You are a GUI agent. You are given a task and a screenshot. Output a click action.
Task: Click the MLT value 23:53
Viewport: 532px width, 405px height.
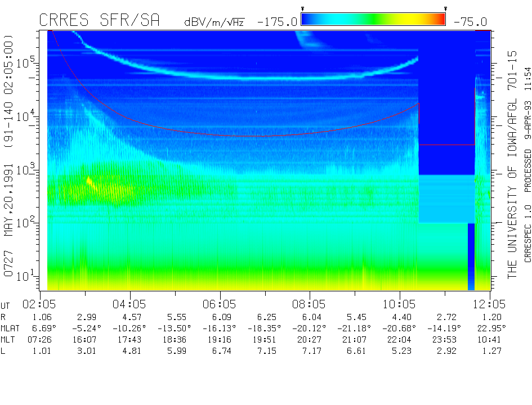pyautogui.click(x=444, y=340)
